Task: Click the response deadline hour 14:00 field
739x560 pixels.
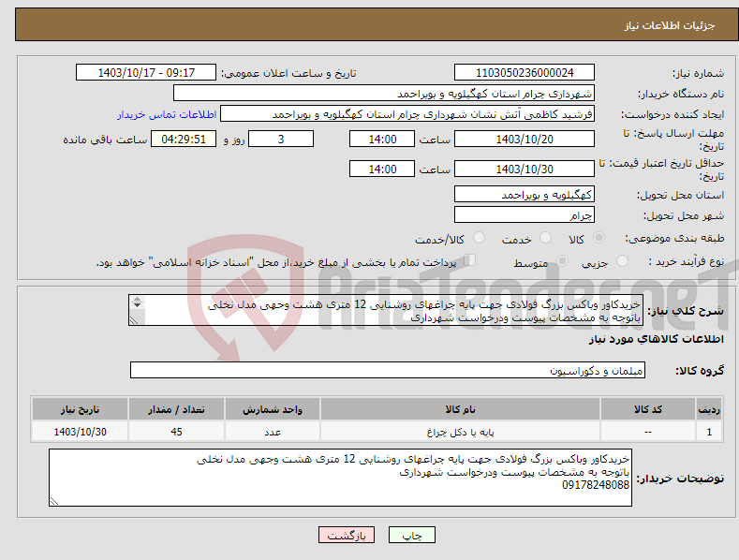Action: (x=382, y=139)
